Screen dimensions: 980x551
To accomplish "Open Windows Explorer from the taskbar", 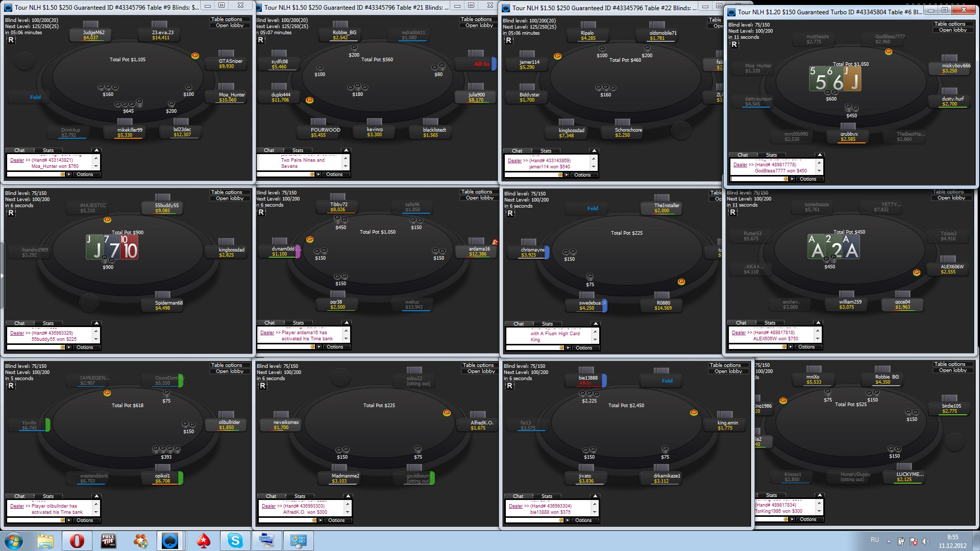I will pos(45,541).
